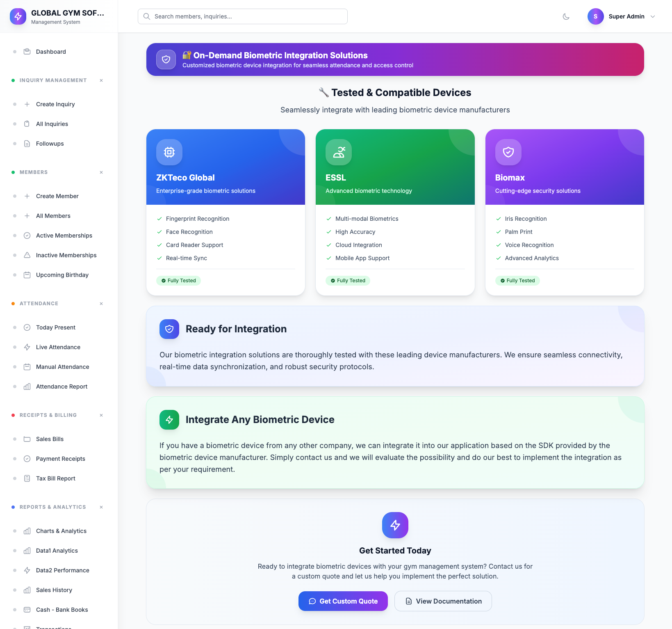Click the lightning bolt app logo

(x=18, y=16)
